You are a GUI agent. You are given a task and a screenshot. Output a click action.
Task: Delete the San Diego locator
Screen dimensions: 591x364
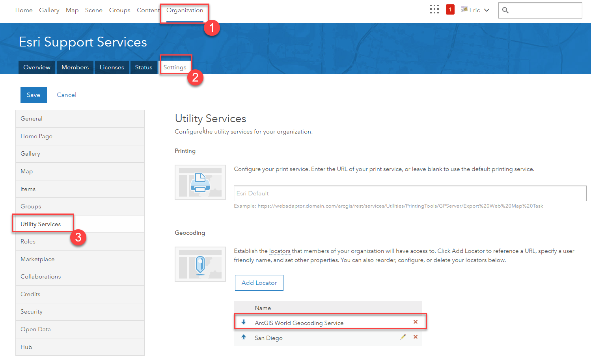pyautogui.click(x=415, y=337)
